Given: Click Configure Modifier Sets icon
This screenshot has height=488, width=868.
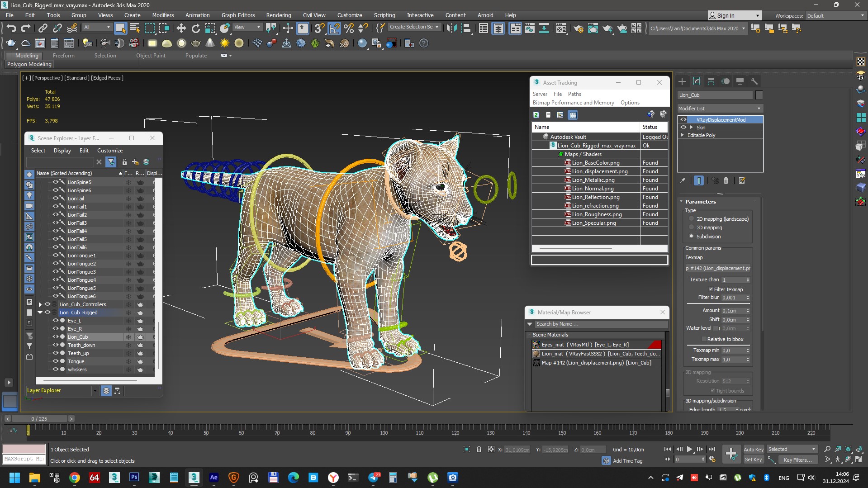Looking at the screenshot, I should [x=742, y=180].
